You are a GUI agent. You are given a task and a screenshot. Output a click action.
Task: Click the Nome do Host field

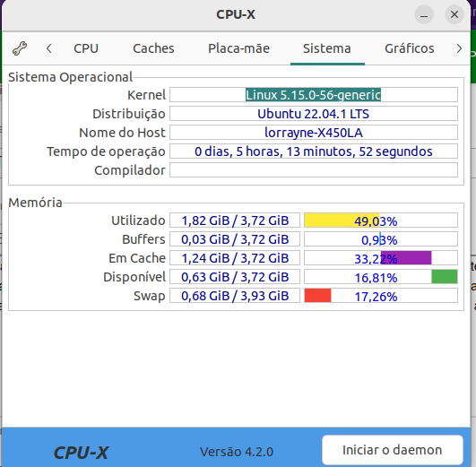pyautogui.click(x=314, y=133)
